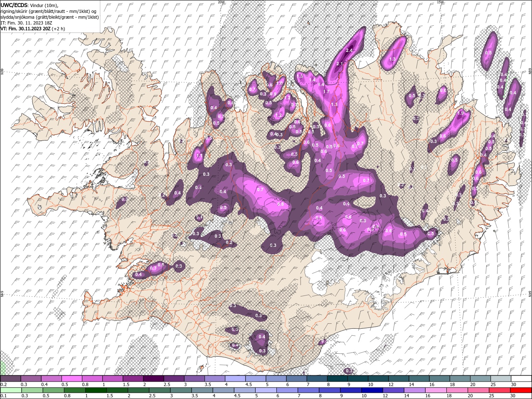Click lower legend swatch between 3 and 3.5
The width and height of the screenshot is (532, 399).
180,390
